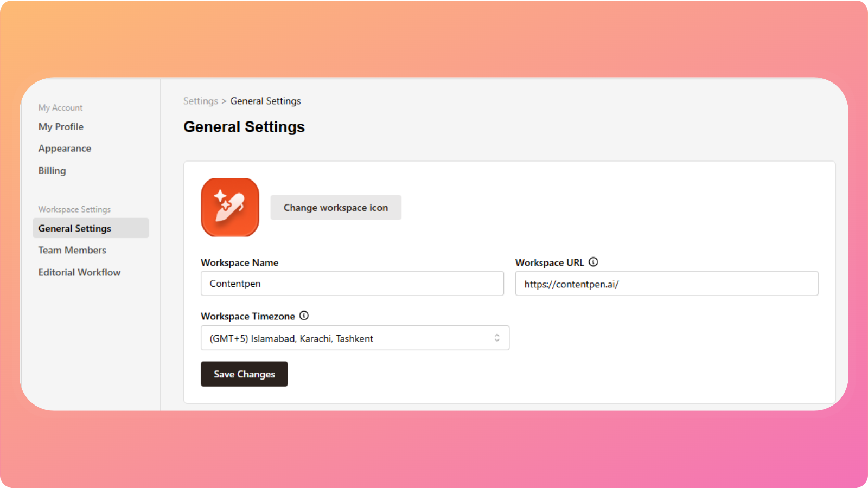Click the Workspace Timezone label text

click(248, 316)
